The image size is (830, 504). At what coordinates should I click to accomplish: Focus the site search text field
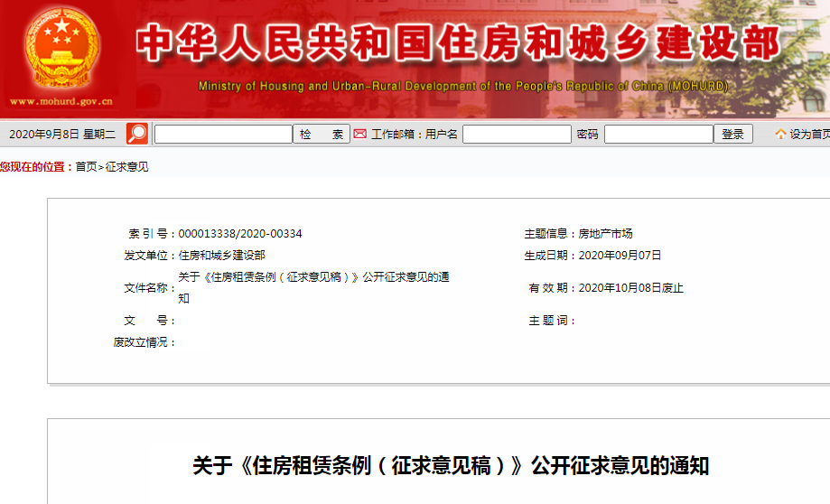(x=223, y=134)
